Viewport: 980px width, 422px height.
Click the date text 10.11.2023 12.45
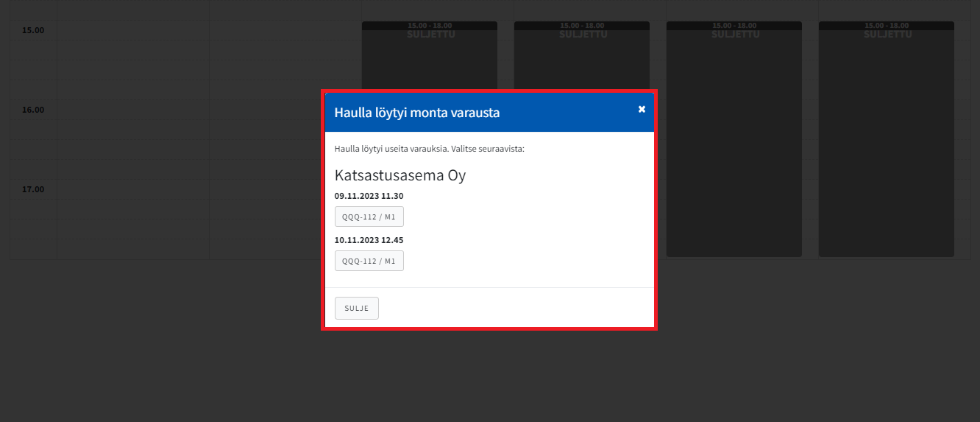(x=369, y=240)
